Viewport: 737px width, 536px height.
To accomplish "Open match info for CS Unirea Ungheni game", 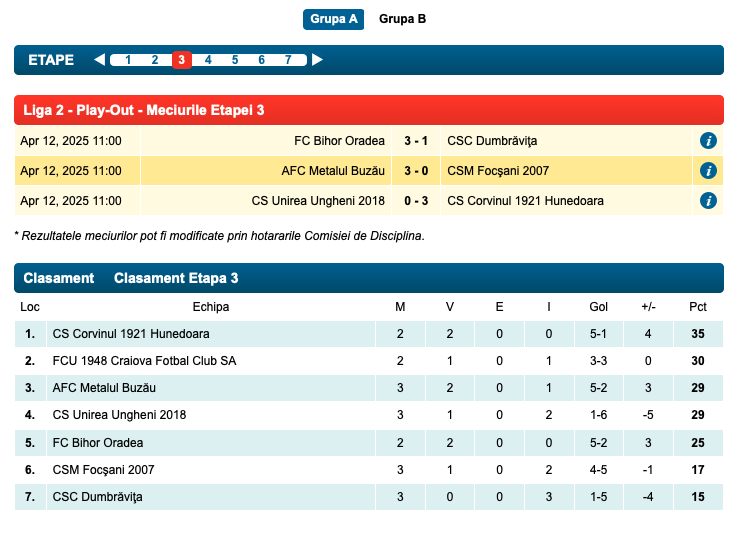I will click(x=708, y=201).
